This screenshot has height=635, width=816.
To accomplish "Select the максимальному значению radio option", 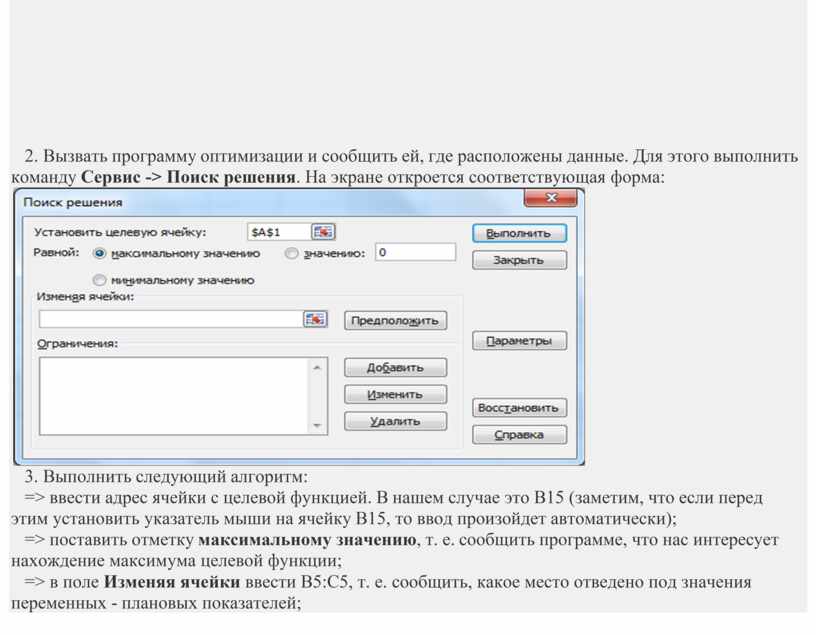I will pos(100,254).
